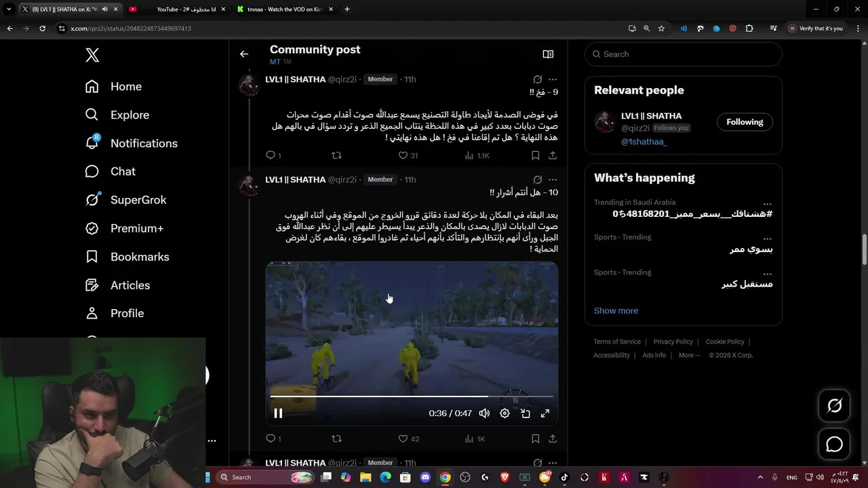Bookmark this page star icon

(x=661, y=28)
